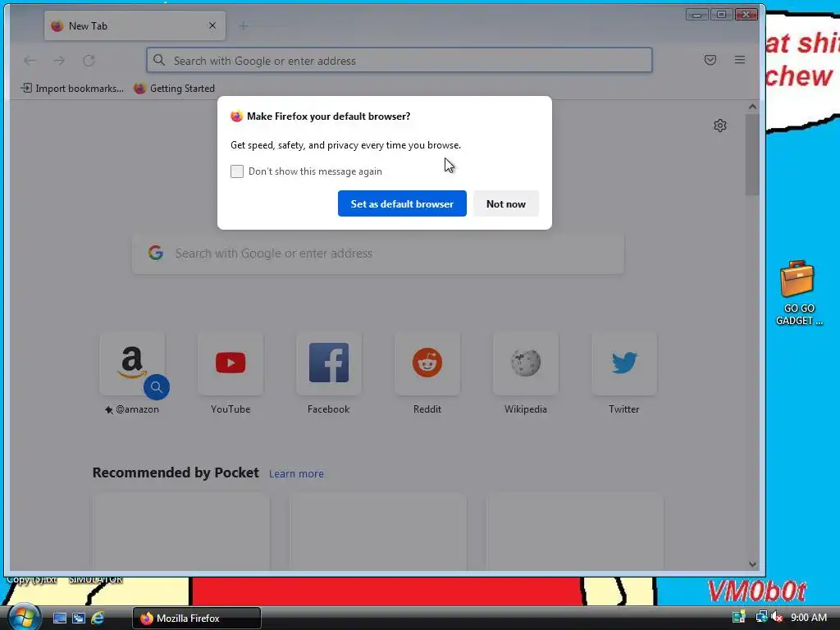Click the Google search box on page
Screen dimensions: 840x630
click(378, 253)
